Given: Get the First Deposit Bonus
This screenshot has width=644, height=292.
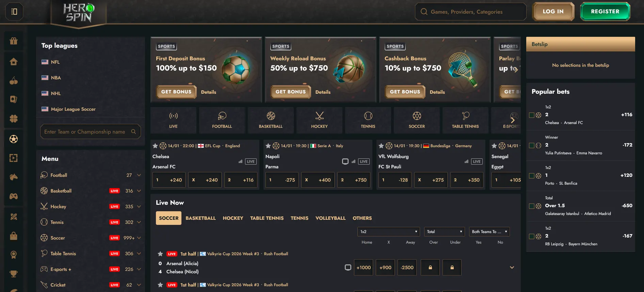Looking at the screenshot, I should [x=176, y=92].
